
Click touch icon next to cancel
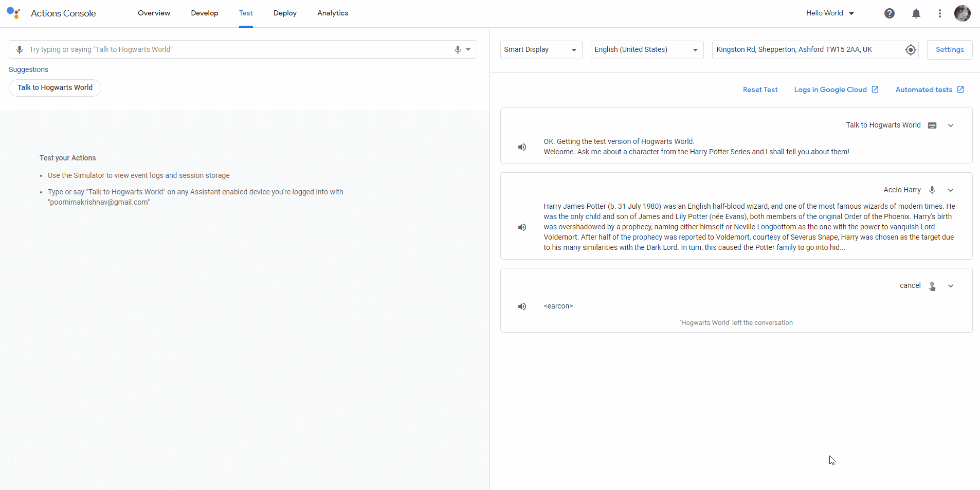coord(932,286)
